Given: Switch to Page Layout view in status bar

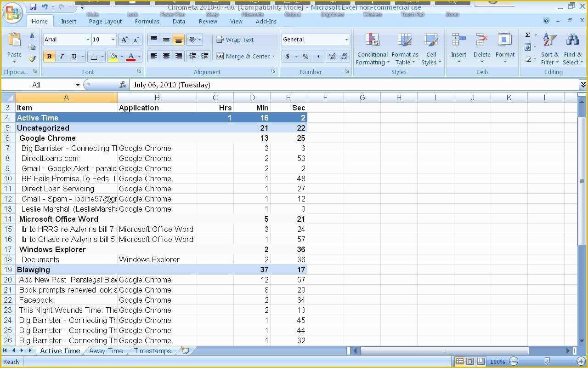Looking at the screenshot, I should [470, 362].
